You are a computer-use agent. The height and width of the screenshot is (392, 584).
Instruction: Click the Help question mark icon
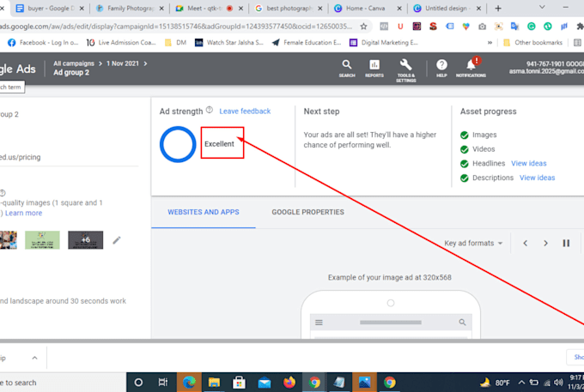(441, 69)
